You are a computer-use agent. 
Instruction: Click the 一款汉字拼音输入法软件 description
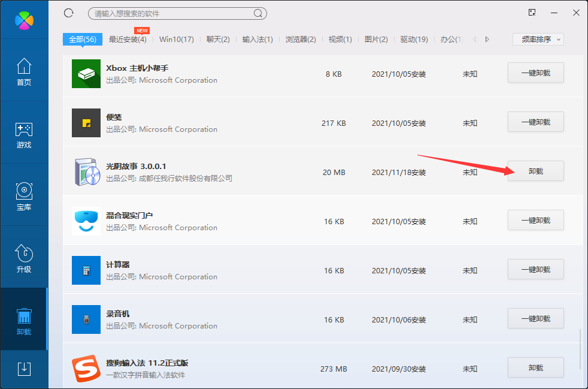click(x=146, y=375)
